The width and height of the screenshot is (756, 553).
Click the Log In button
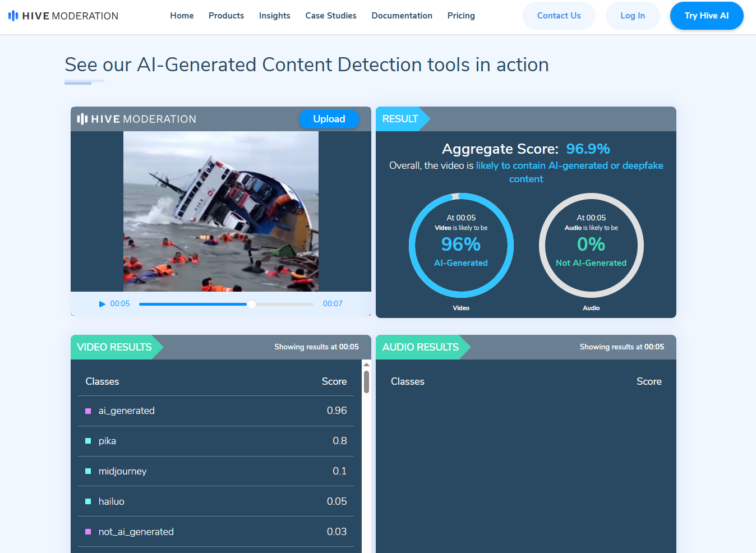pyautogui.click(x=633, y=16)
